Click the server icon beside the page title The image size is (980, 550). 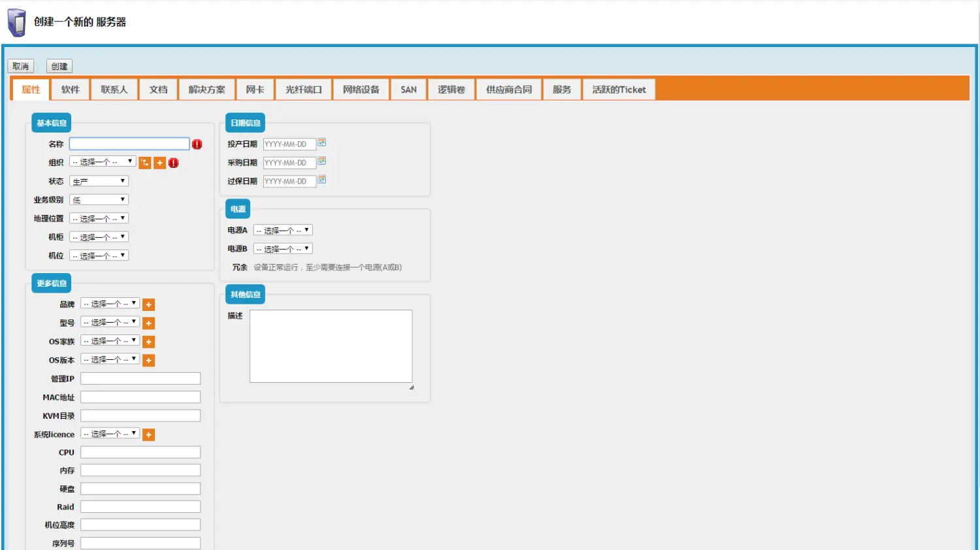(x=17, y=23)
